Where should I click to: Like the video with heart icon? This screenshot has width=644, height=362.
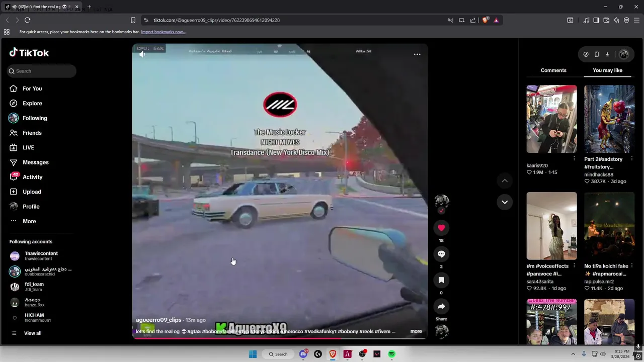(x=441, y=228)
